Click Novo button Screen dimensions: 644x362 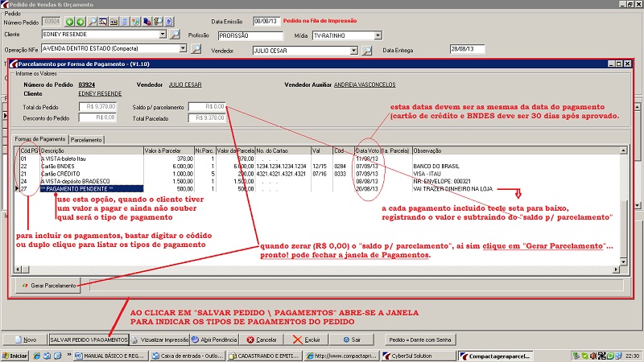pos(25,339)
